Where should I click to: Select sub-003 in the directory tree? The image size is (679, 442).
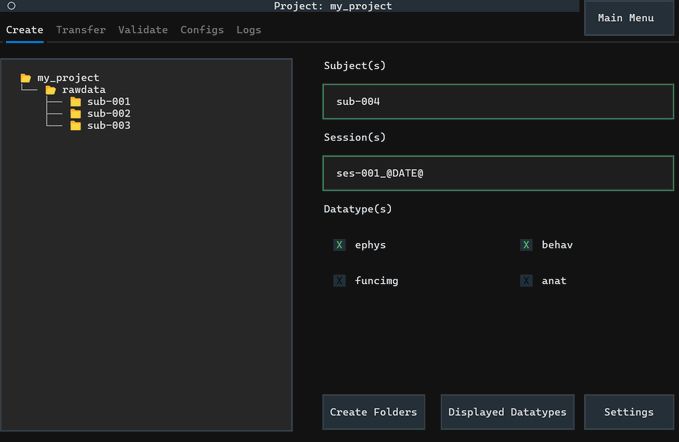(109, 126)
